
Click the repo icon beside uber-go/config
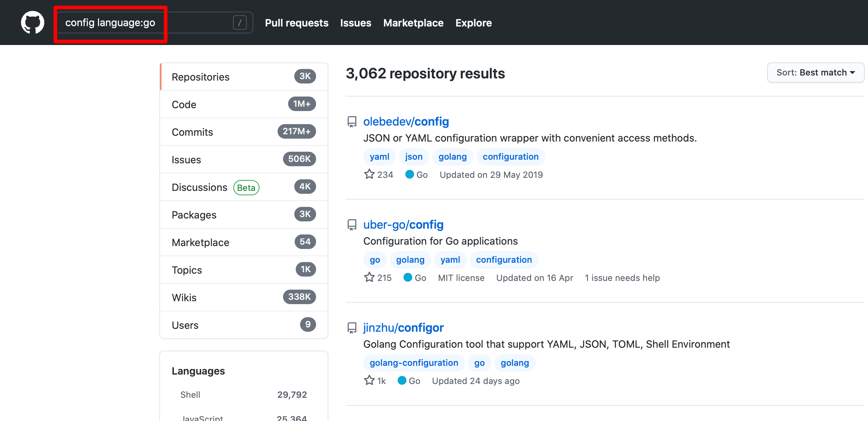pyautogui.click(x=352, y=225)
